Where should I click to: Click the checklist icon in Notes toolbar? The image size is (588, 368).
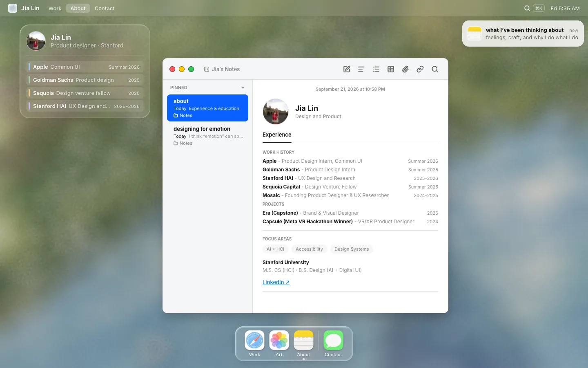point(376,69)
